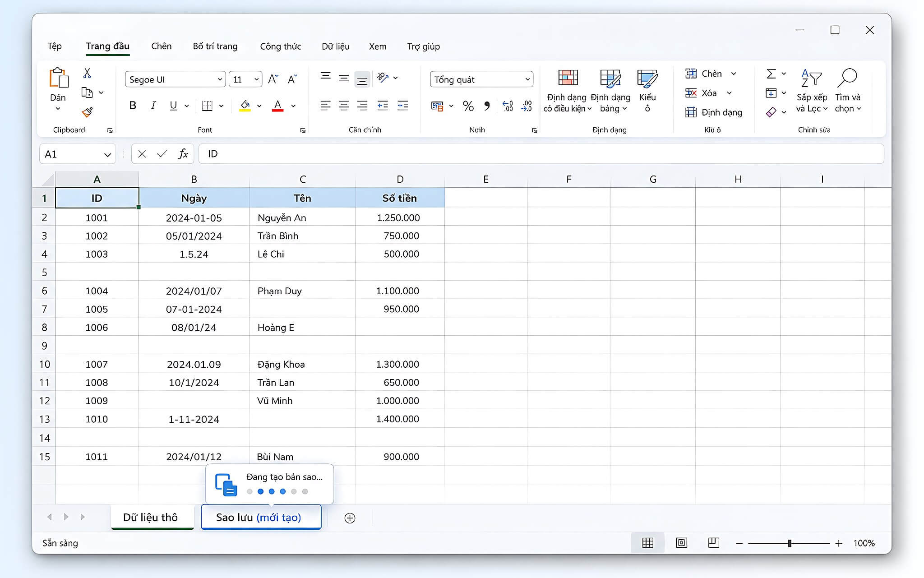Screen dimensions: 924x578
Task: Apply borders with the border icon
Action: 207,106
